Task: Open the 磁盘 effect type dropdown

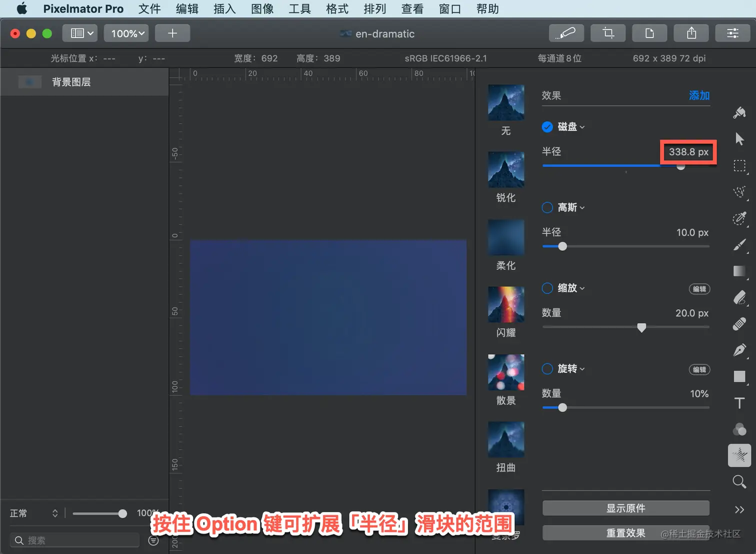Action: point(571,127)
